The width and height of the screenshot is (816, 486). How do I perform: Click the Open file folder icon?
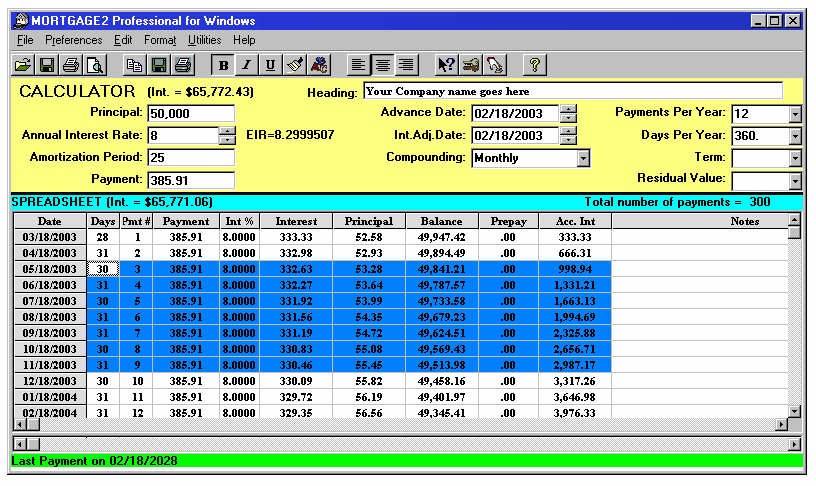(x=24, y=65)
